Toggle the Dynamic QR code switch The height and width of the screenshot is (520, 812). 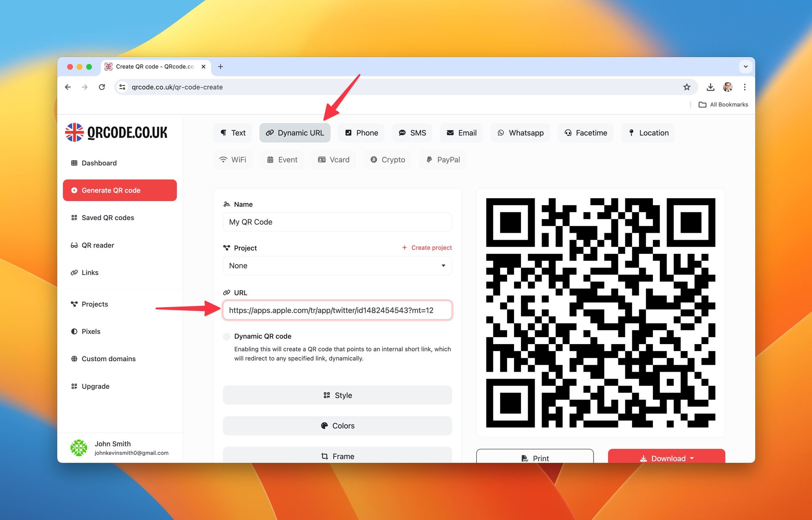227,336
